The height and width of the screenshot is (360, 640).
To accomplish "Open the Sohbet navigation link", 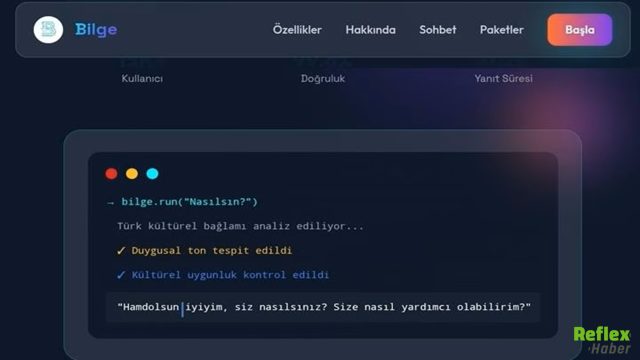I will [x=438, y=30].
